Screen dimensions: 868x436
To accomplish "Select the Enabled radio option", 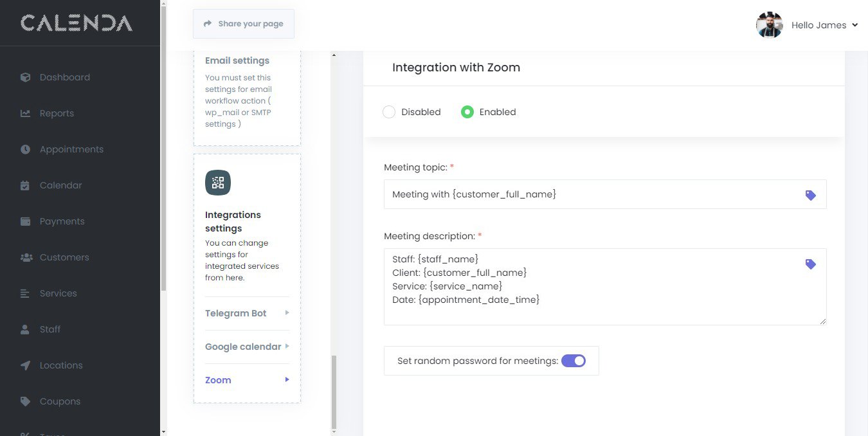I will coord(467,112).
